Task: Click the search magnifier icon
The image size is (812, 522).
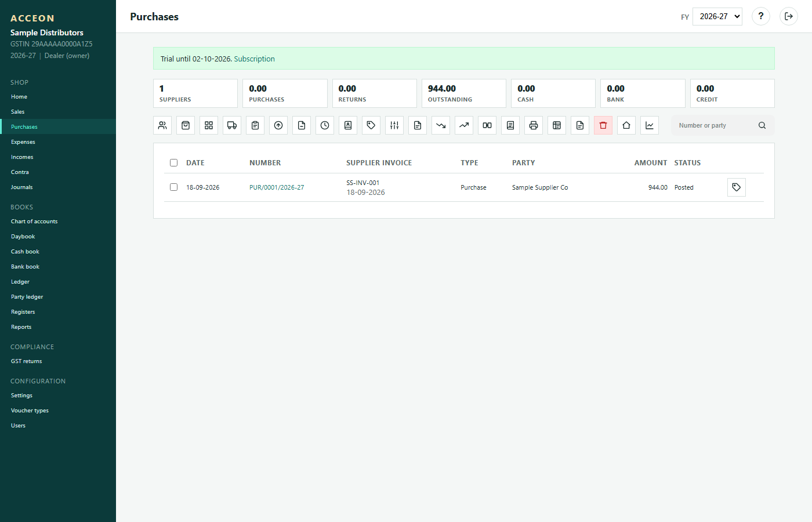Action: coord(762,125)
